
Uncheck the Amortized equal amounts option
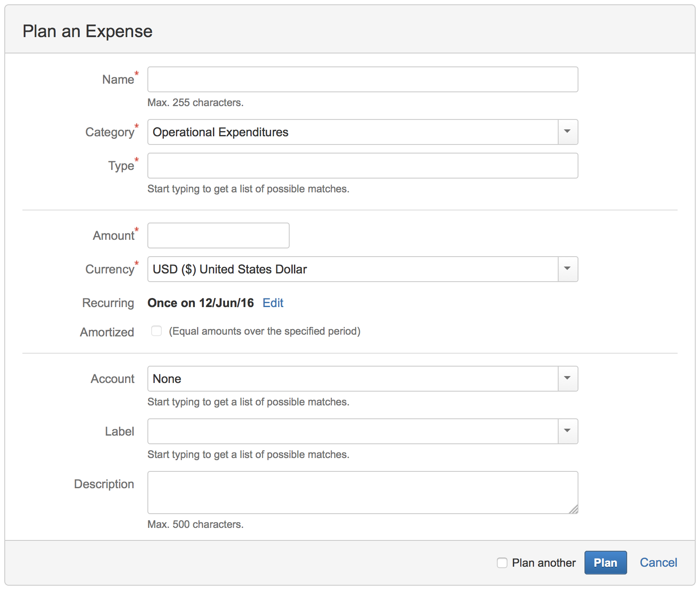[x=156, y=331]
